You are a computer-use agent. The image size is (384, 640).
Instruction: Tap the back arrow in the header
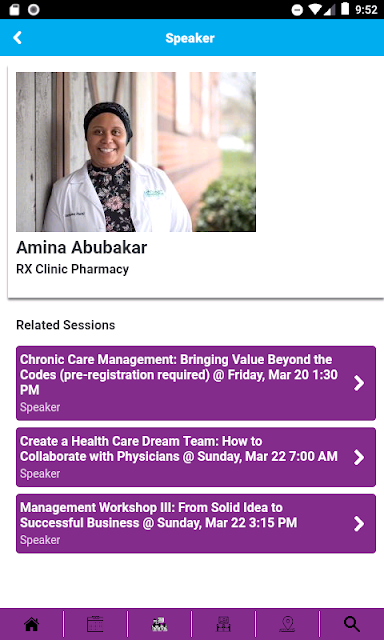coord(17,38)
